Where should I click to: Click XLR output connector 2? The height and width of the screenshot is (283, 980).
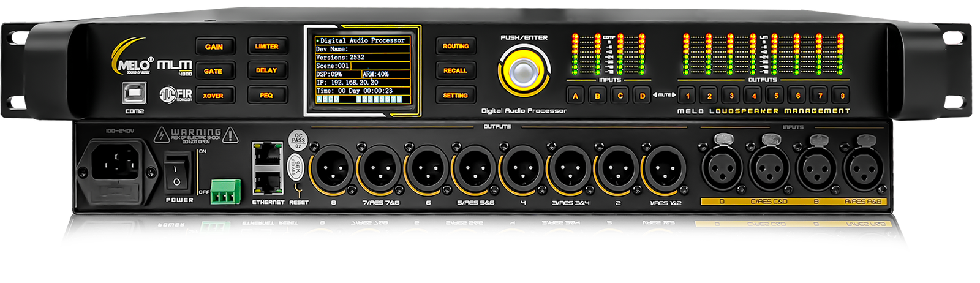617,168
